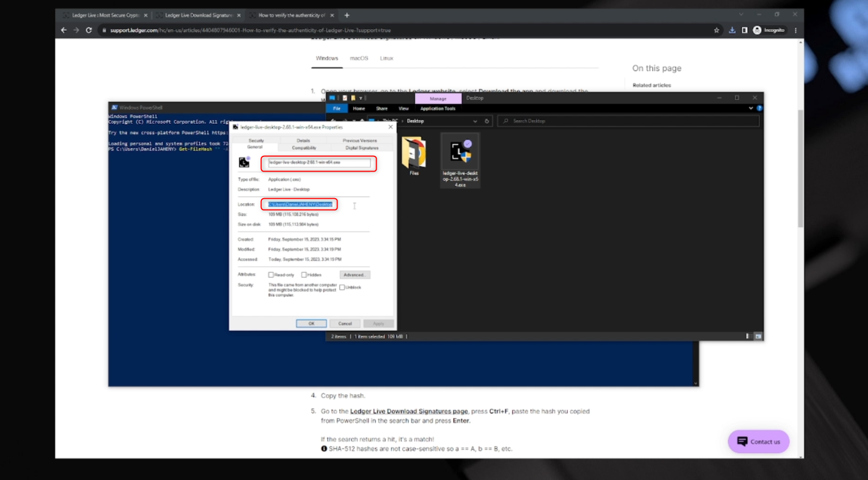Check the Hidden attribute checkbox
This screenshot has width=868, height=480.
304,275
